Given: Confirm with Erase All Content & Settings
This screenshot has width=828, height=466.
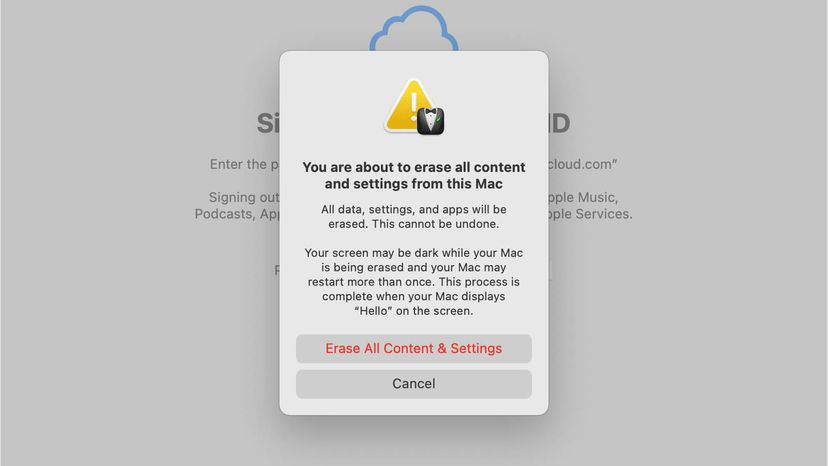Looking at the screenshot, I should 413,349.
